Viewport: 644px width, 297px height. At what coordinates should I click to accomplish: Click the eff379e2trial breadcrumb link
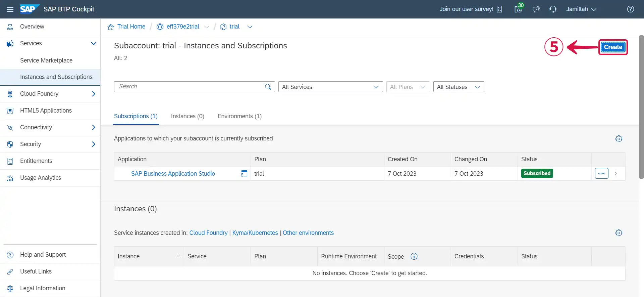coord(183,27)
